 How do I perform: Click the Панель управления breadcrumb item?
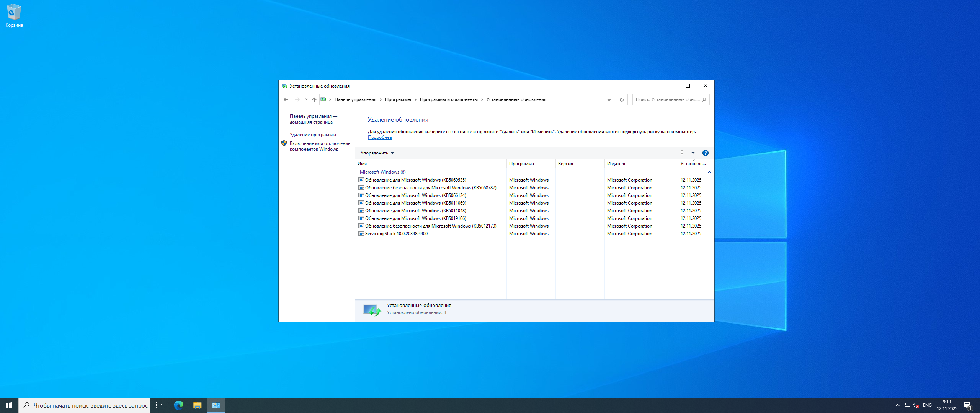(355, 99)
